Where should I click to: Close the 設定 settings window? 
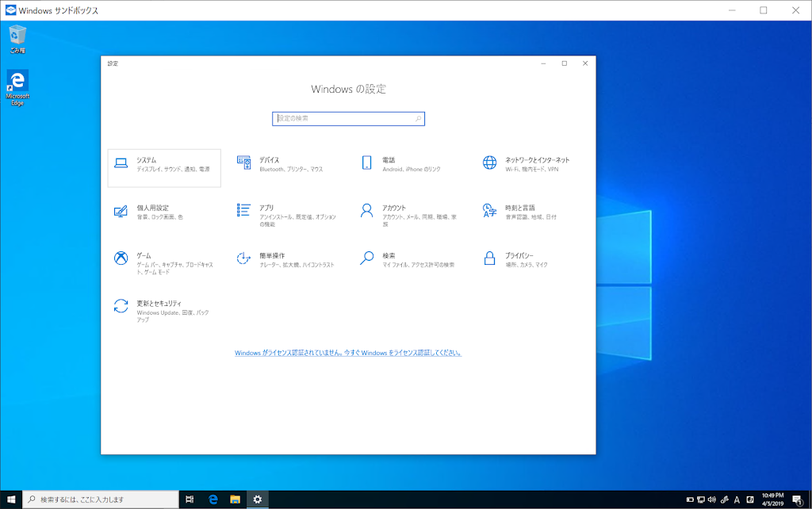tap(585, 63)
